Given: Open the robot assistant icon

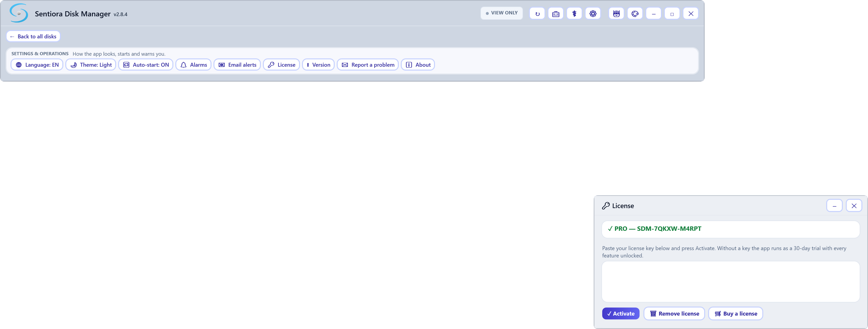Looking at the screenshot, I should [616, 14].
